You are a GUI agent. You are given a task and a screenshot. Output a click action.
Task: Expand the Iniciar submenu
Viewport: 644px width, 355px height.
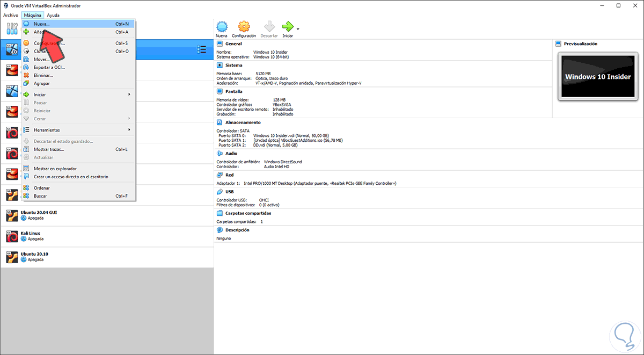78,95
